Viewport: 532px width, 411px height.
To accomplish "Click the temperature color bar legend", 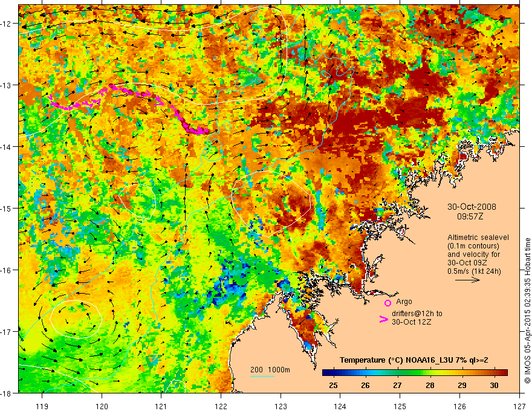I will pyautogui.click(x=415, y=372).
